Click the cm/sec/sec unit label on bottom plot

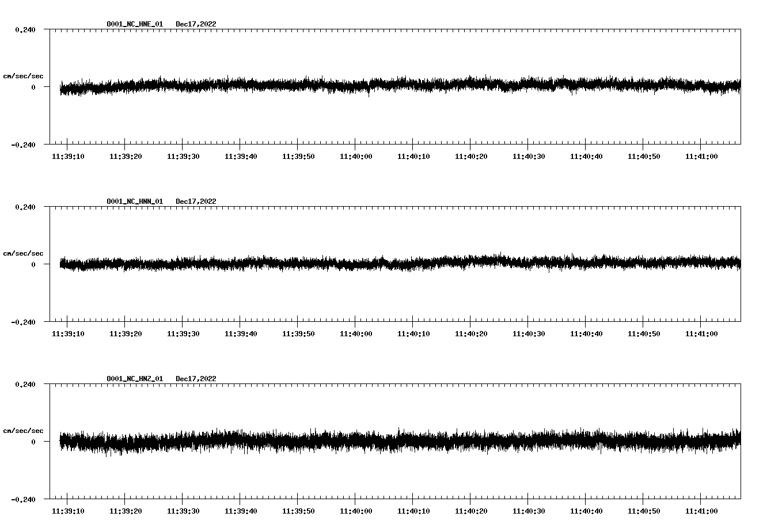(x=24, y=430)
